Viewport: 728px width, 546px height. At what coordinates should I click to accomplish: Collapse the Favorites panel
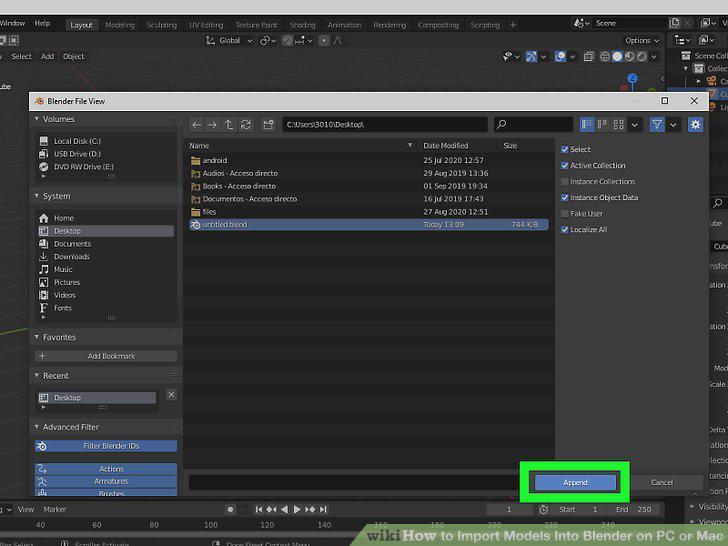[37, 337]
